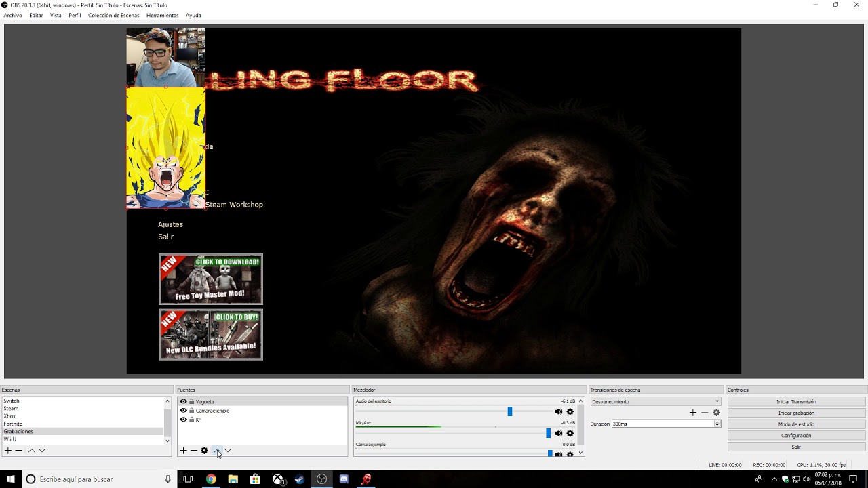Open the Perfil menu
Image resolution: width=868 pixels, height=488 pixels.
(x=75, y=15)
